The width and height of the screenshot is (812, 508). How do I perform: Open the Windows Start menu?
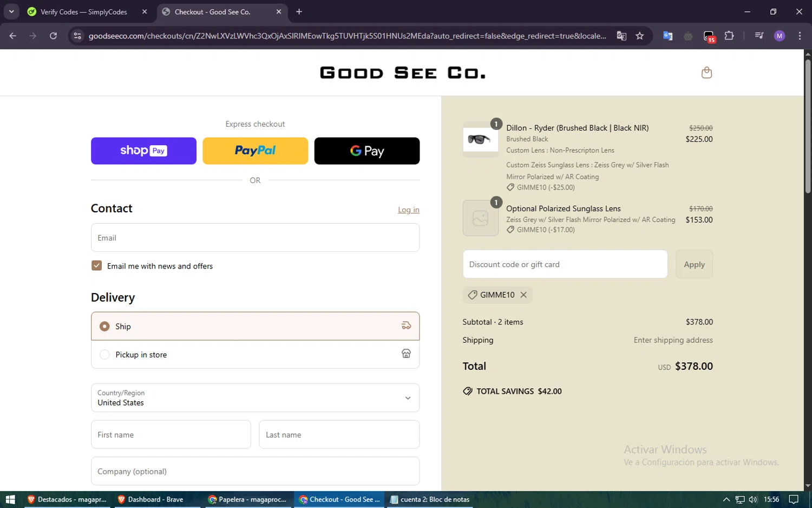[10, 499]
